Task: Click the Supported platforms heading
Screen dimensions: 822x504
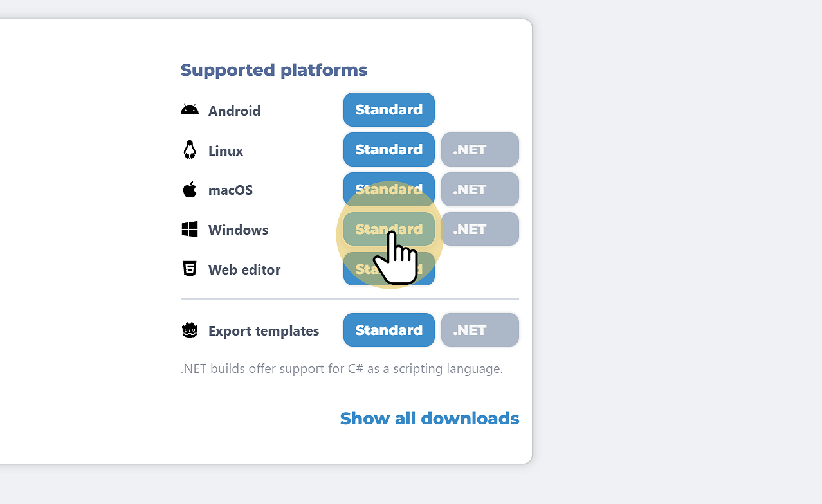Action: 273,70
